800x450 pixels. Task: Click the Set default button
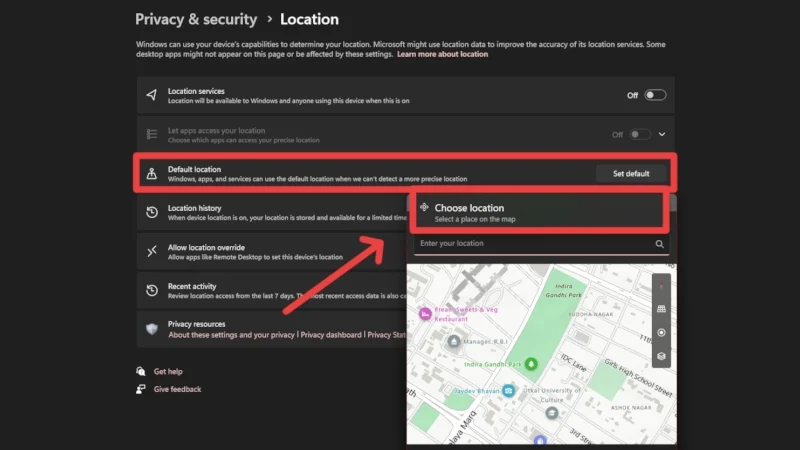[631, 173]
